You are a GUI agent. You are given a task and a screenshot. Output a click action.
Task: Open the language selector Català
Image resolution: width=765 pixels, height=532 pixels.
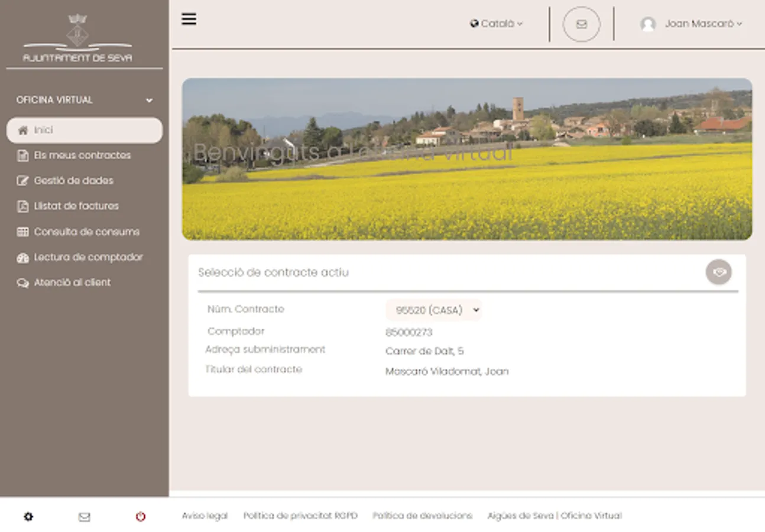[x=497, y=24]
